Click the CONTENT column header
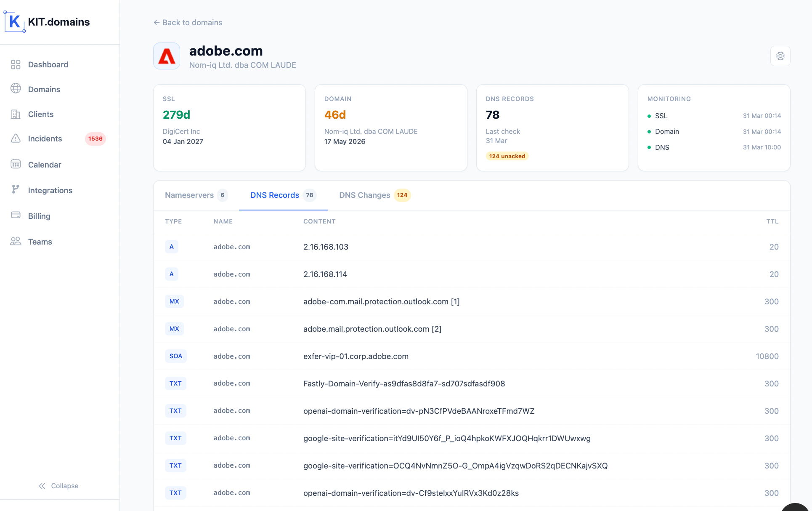812x511 pixels. (x=319, y=221)
